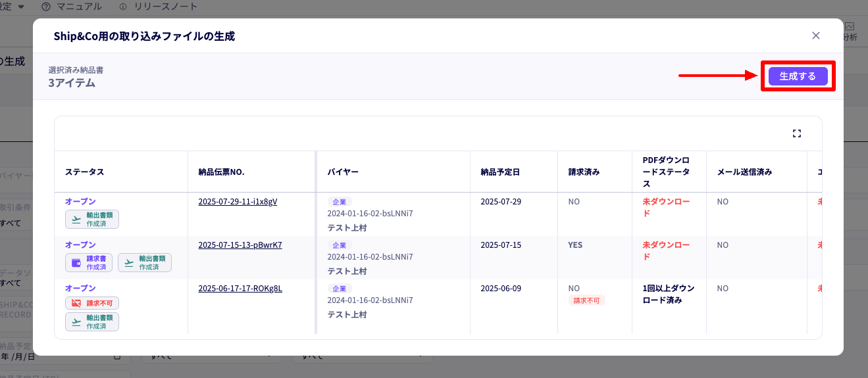Click 企業 tag in the 2025-07-29 row
Image resolution: width=868 pixels, height=378 pixels.
340,202
